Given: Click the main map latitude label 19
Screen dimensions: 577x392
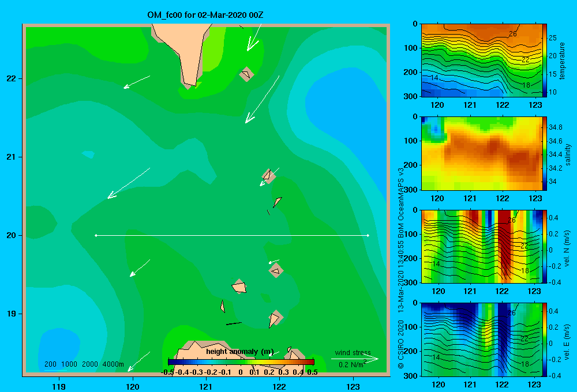Looking at the screenshot, I should pos(11,314).
